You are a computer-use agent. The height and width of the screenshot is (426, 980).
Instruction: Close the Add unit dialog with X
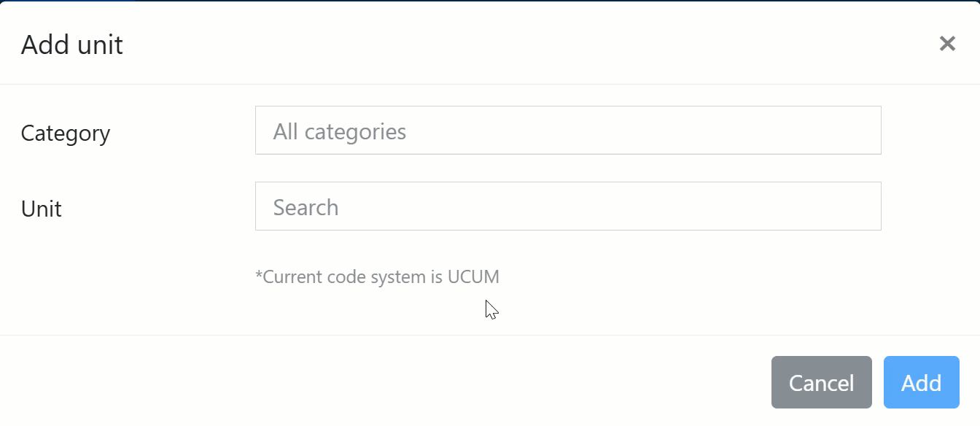click(947, 44)
